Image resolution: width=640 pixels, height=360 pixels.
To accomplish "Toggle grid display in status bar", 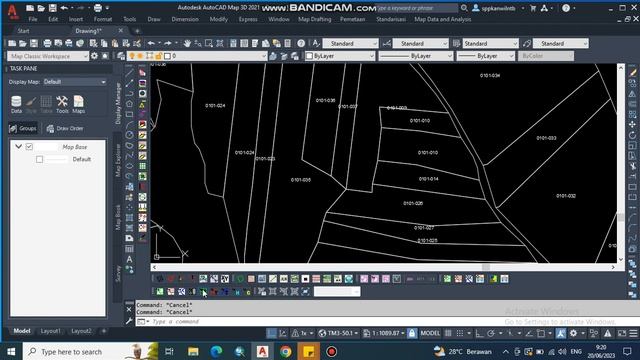I will [x=448, y=333].
